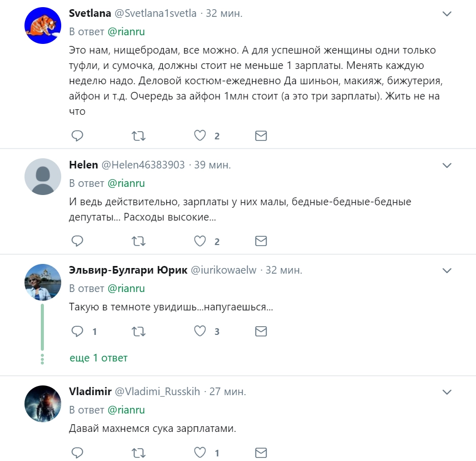Retweet Vladimir's tweet
This screenshot has height=461, width=476.
point(138,452)
